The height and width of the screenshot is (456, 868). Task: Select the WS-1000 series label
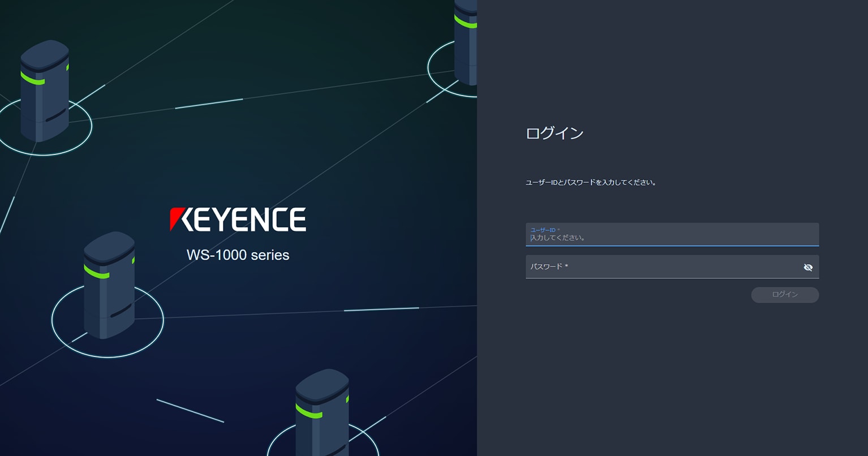coord(238,255)
